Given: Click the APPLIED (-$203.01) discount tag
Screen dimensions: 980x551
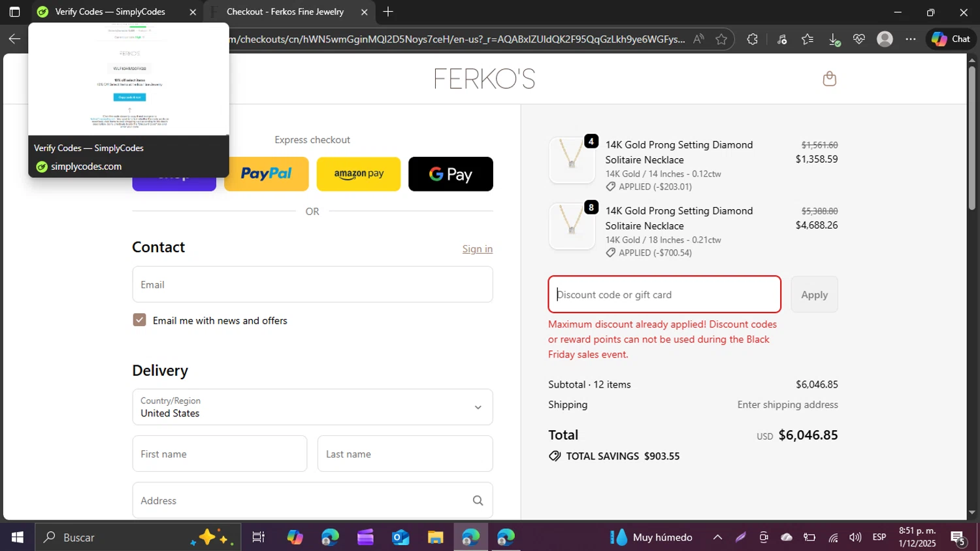Looking at the screenshot, I should point(649,187).
